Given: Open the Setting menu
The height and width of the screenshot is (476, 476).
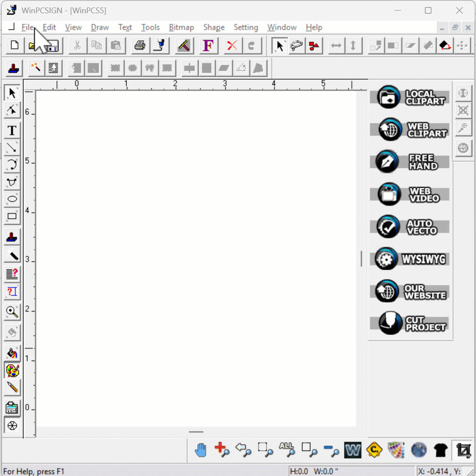Looking at the screenshot, I should pos(245,27).
